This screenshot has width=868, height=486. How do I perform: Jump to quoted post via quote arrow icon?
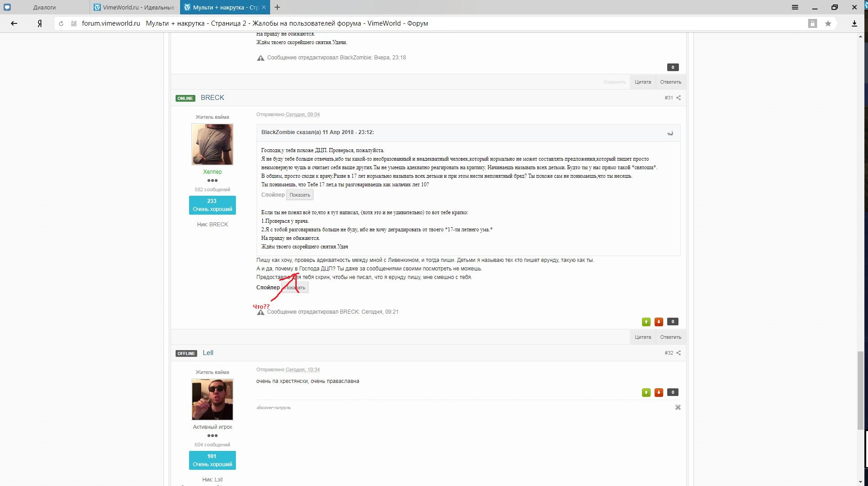click(x=670, y=133)
